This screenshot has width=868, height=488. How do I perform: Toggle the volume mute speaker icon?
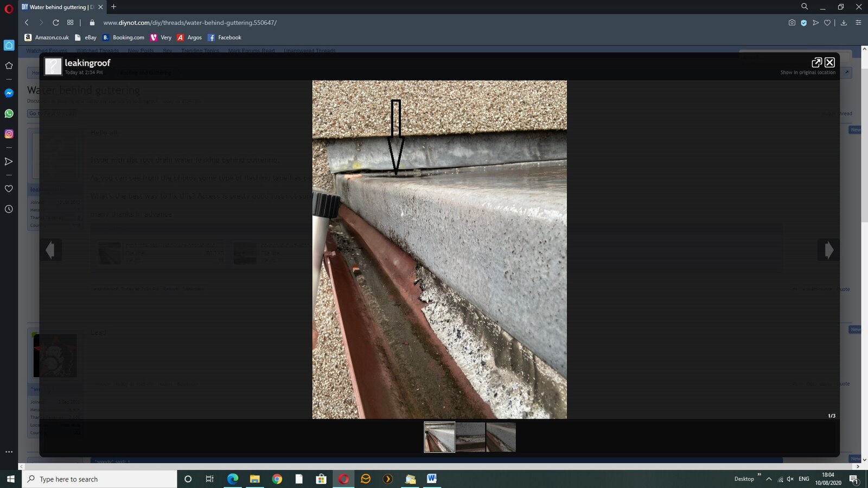(790, 479)
